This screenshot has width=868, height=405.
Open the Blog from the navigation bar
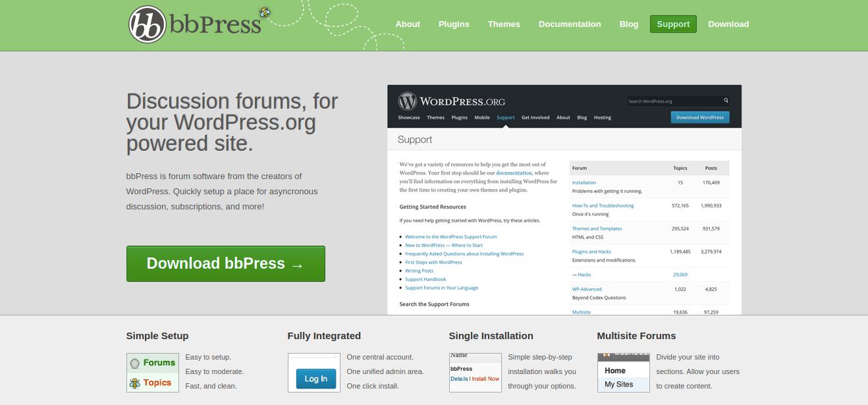click(x=629, y=24)
